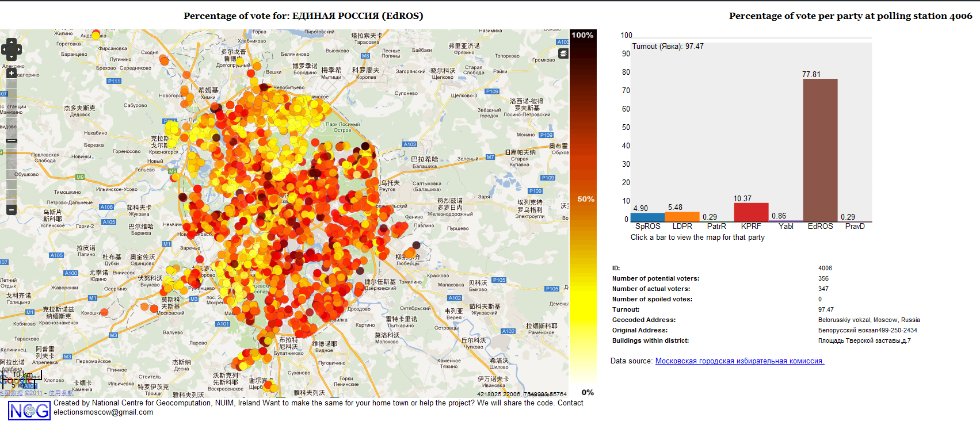Click the zoom slider handle on the map
This screenshot has height=429, width=980.
point(12,140)
